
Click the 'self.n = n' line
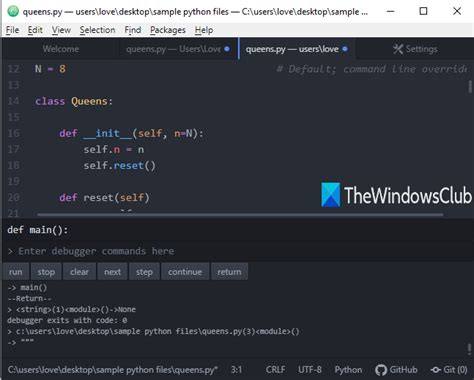[114, 149]
